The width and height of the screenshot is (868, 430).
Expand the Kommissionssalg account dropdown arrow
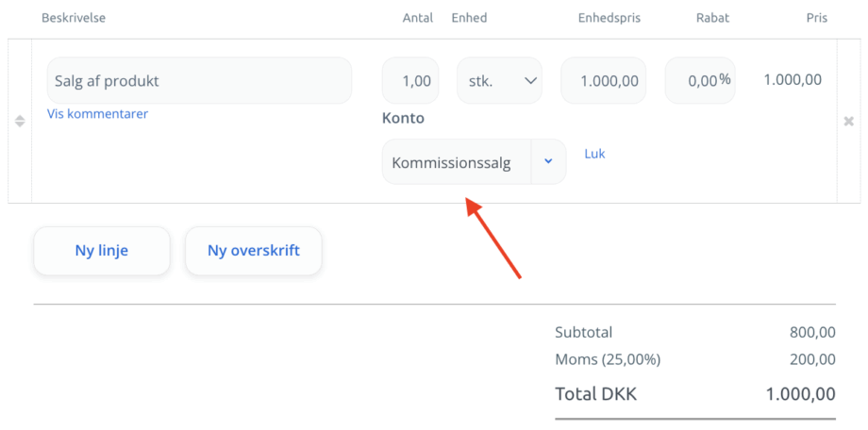[x=548, y=161]
